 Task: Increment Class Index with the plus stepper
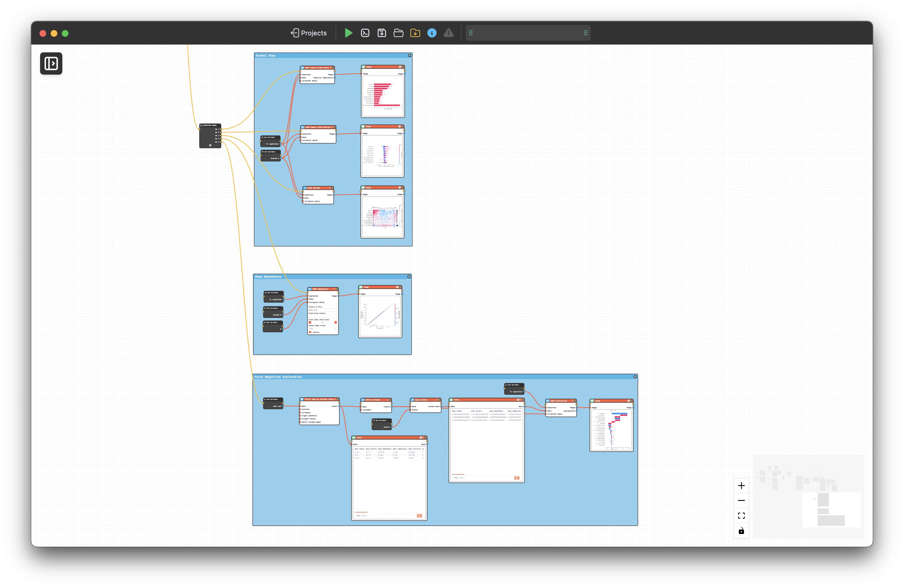tap(336, 322)
